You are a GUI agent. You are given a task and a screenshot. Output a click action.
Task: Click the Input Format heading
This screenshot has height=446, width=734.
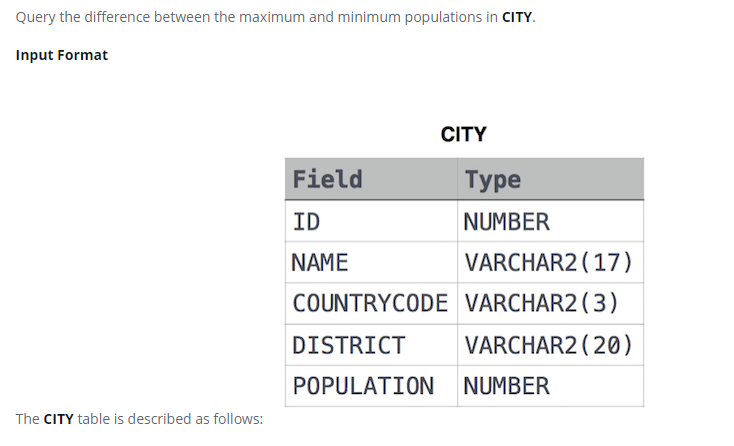(62, 55)
